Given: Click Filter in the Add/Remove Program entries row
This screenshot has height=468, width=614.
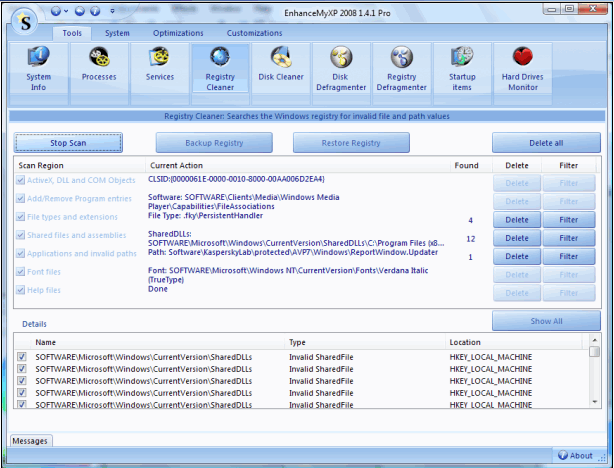Looking at the screenshot, I should click(x=569, y=201).
